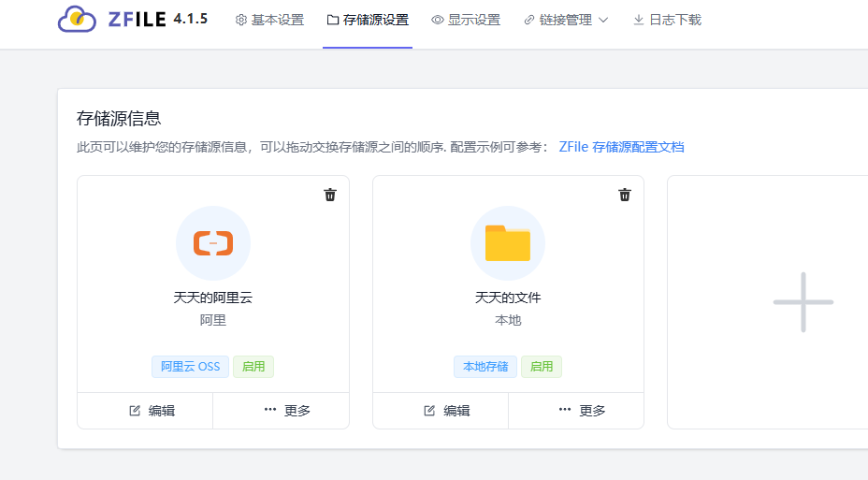
Task: Click the 本地存储 type tag
Action: pos(485,367)
